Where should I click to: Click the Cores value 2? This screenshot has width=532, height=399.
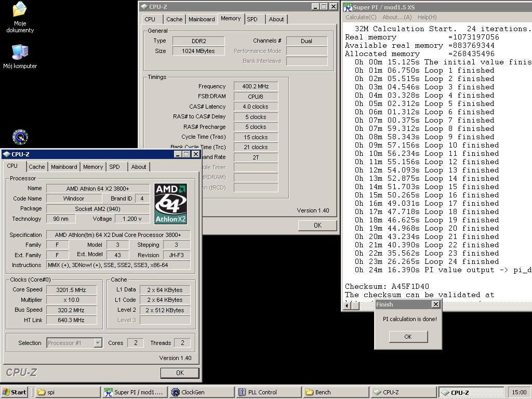(x=136, y=343)
